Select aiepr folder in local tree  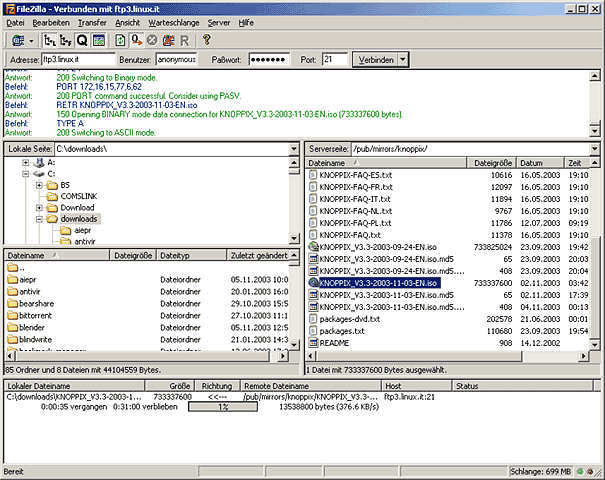83,230
